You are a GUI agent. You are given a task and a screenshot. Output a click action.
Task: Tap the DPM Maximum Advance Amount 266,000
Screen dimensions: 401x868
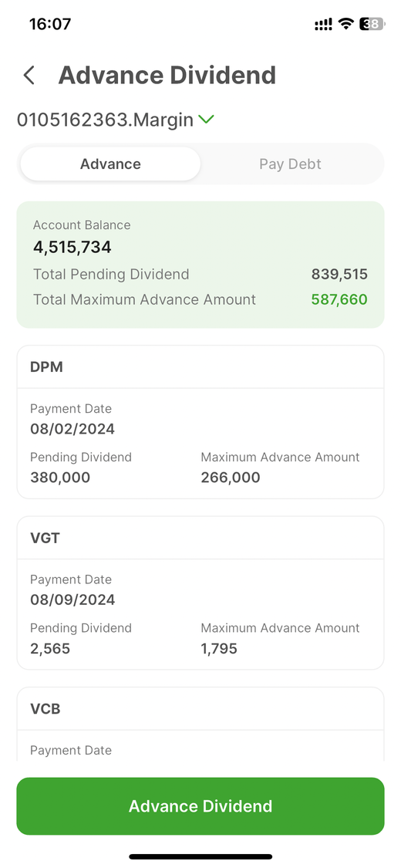(x=231, y=477)
